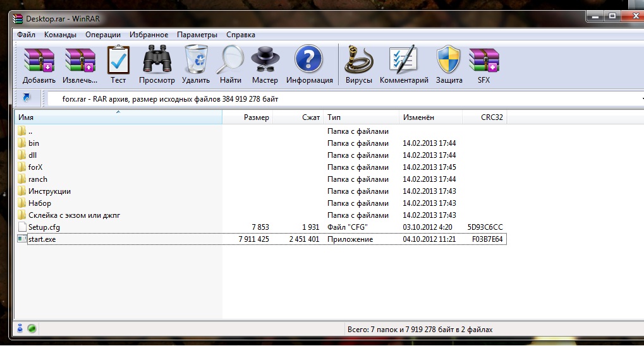Screen dimensions: 644x346
Task: Open the Команды menu
Action: click(61, 35)
